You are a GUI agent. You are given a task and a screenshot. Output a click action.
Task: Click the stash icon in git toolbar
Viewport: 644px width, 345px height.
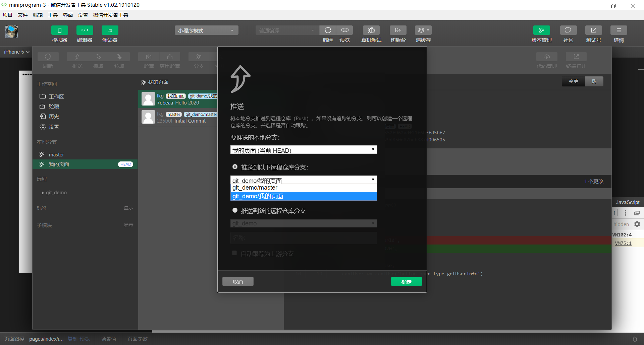149,57
